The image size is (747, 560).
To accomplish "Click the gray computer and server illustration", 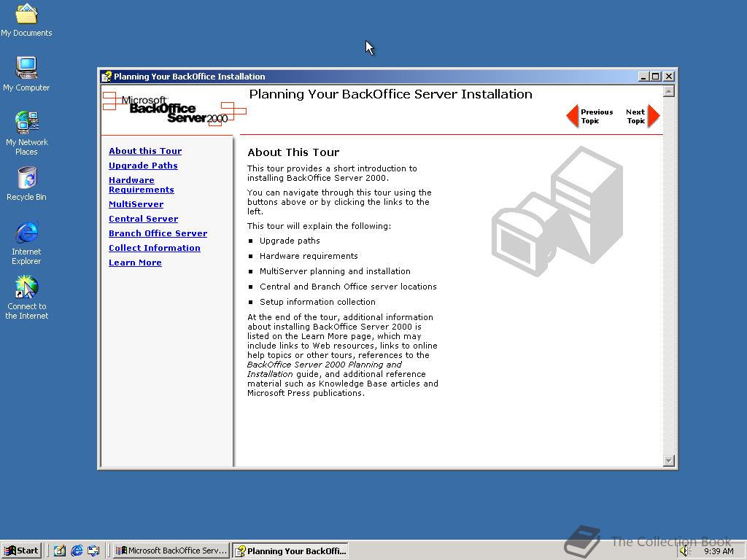I will [x=557, y=211].
